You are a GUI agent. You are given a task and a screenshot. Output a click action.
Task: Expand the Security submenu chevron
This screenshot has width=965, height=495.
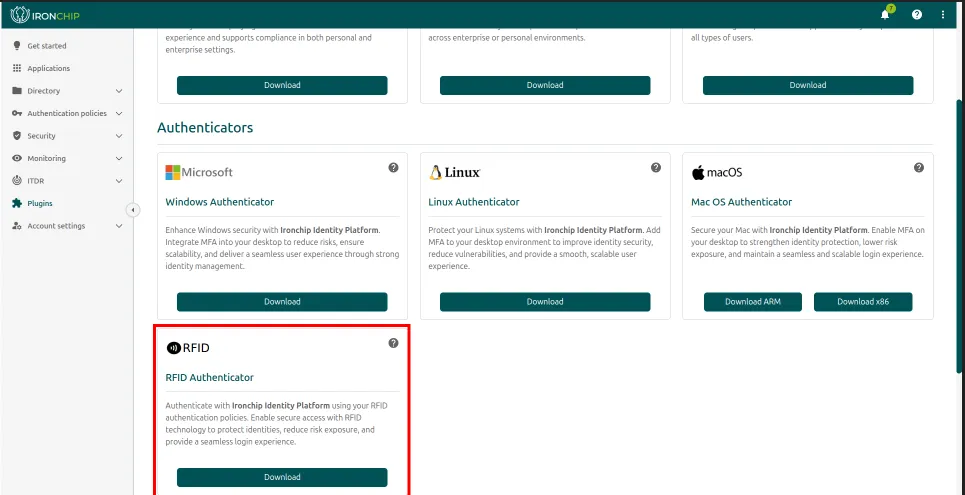pyautogui.click(x=119, y=136)
